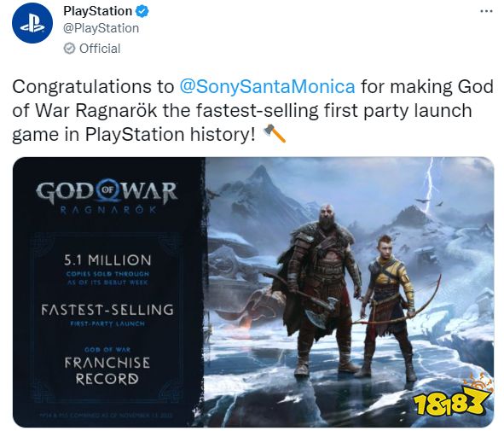Open the PlayStation profile avatar
This screenshot has width=504, height=431.
(x=32, y=23)
